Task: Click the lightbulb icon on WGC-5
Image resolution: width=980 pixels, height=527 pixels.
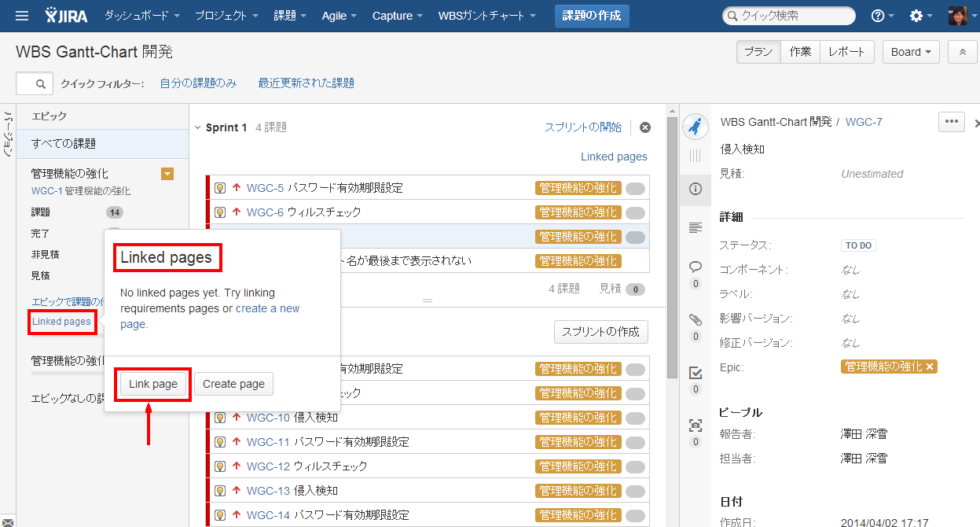Action: click(220, 188)
